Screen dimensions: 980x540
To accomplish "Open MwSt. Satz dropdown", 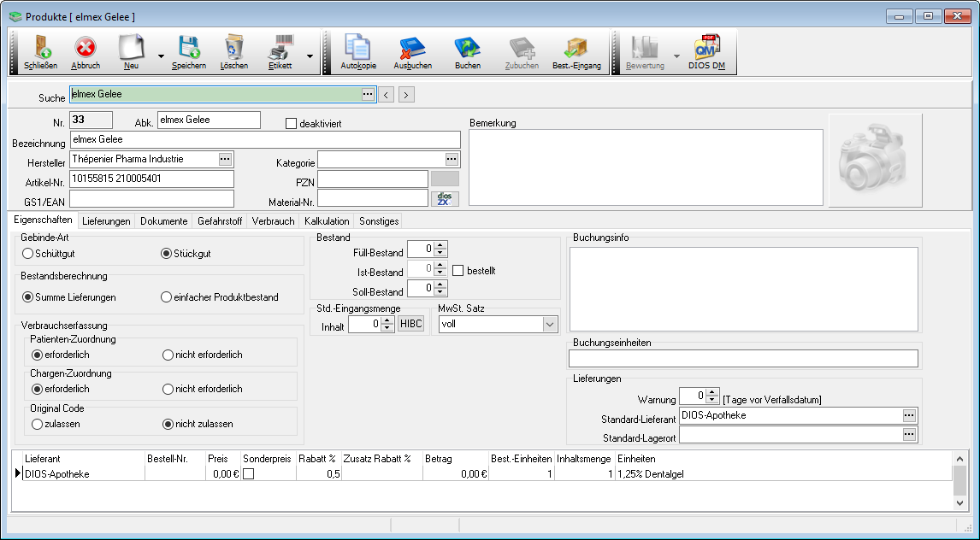I will [549, 324].
